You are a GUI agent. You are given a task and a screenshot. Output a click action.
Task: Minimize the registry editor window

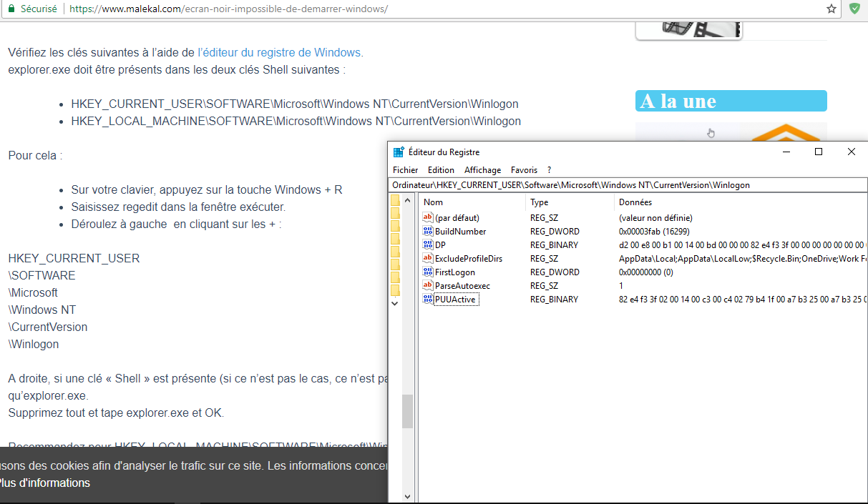point(786,152)
